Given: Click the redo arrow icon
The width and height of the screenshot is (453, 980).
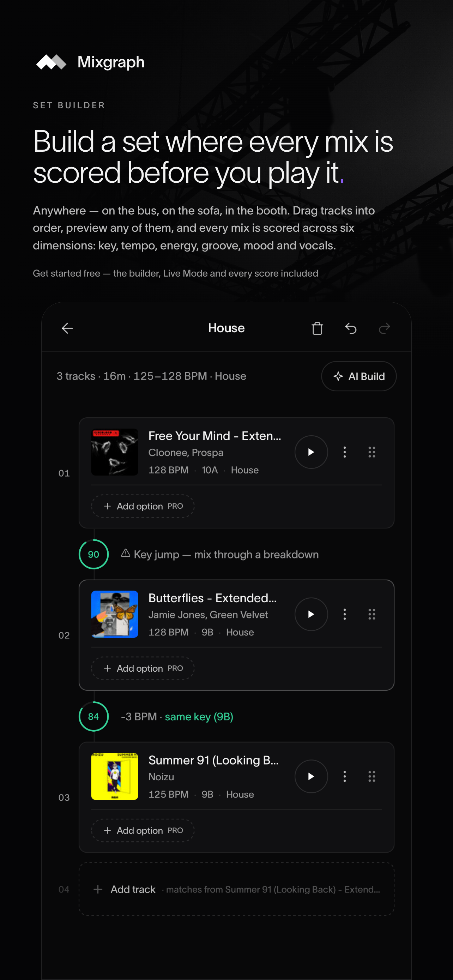Looking at the screenshot, I should (x=385, y=328).
